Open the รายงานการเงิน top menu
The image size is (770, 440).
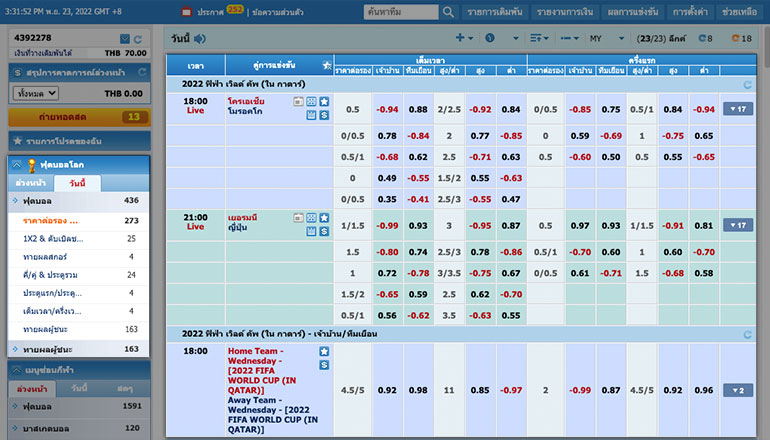[565, 12]
